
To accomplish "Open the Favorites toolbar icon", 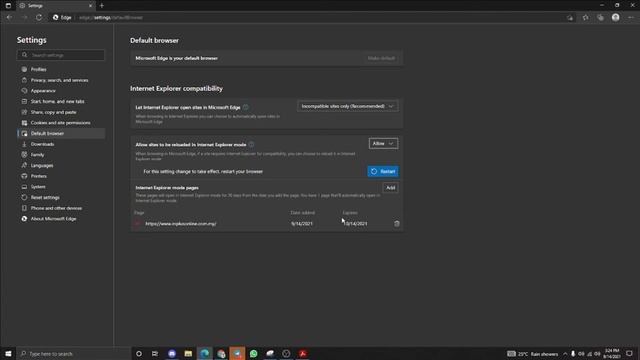I will coord(586,18).
